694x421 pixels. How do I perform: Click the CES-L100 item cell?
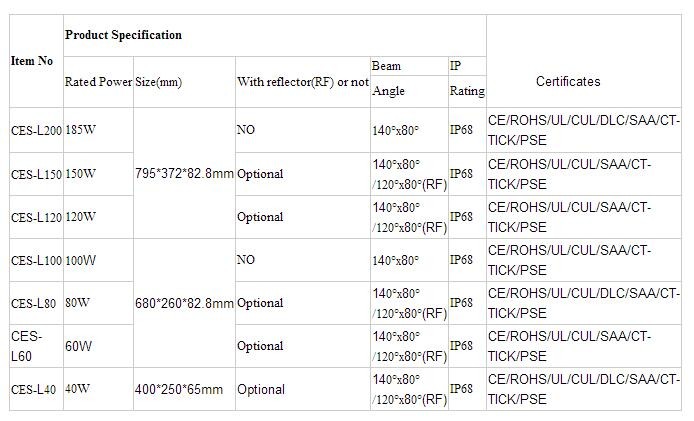tap(36, 260)
